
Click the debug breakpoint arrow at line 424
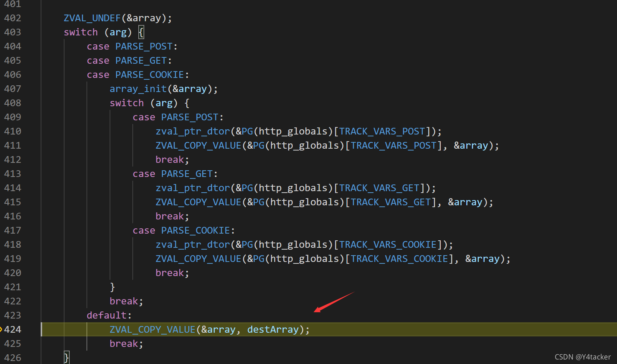tap(1, 329)
